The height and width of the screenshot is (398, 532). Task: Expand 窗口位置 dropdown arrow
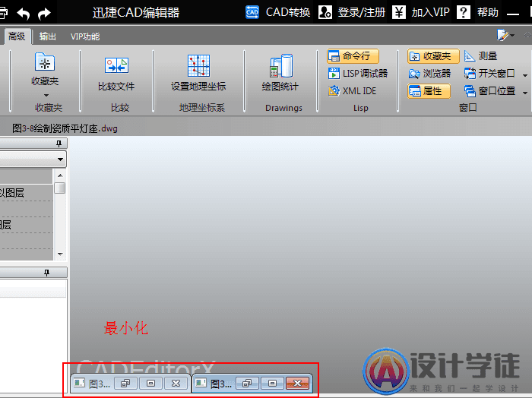tap(525, 93)
